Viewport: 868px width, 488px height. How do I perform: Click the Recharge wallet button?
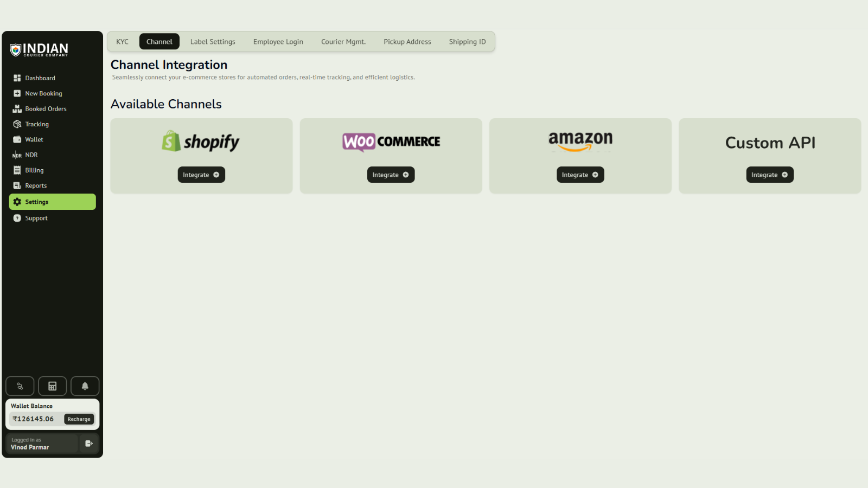coord(79,419)
